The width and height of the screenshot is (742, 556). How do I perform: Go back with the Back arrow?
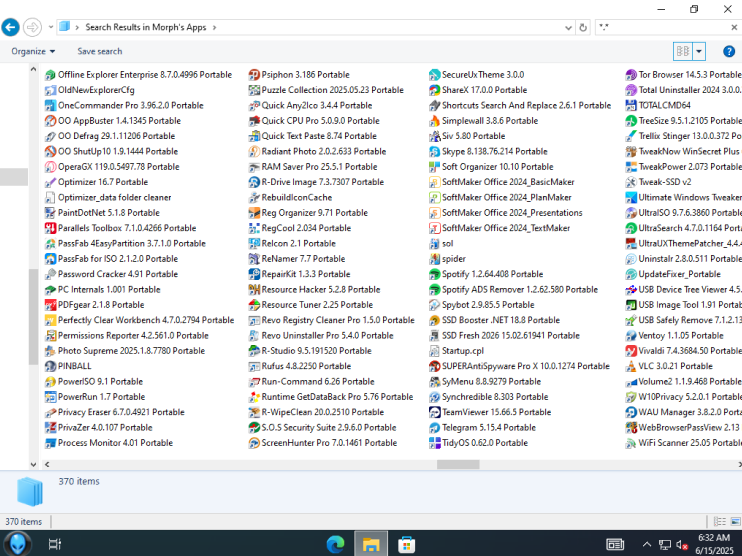coord(10,27)
